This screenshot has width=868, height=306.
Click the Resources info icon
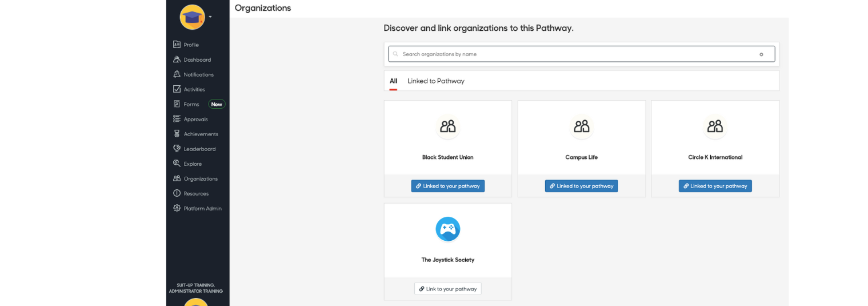pyautogui.click(x=177, y=193)
